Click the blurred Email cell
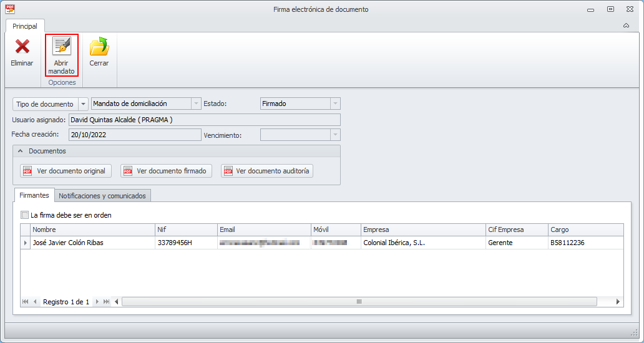644x343 pixels. [x=264, y=243]
